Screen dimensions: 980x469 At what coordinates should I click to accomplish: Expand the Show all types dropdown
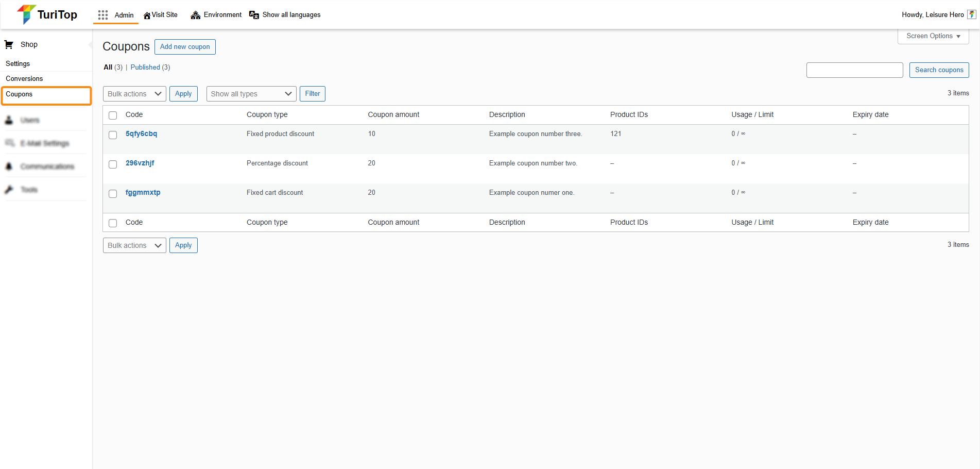point(251,94)
